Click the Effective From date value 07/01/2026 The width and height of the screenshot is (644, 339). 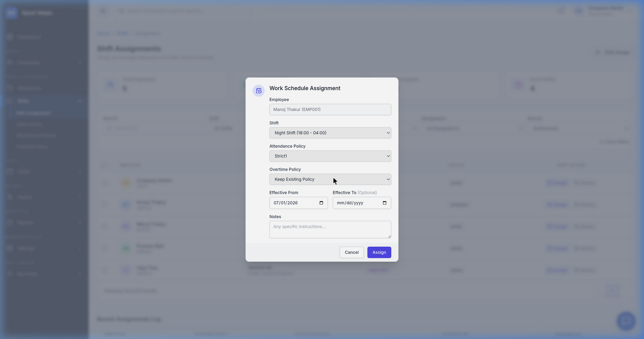[286, 203]
